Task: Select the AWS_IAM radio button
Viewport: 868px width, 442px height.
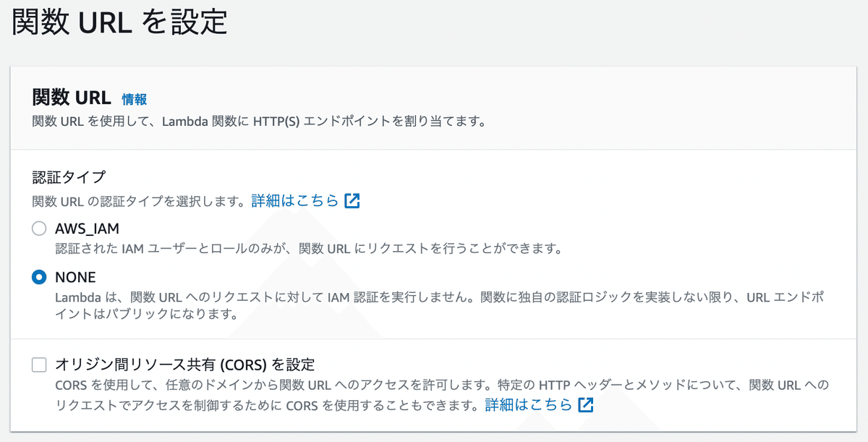Action: [39, 229]
